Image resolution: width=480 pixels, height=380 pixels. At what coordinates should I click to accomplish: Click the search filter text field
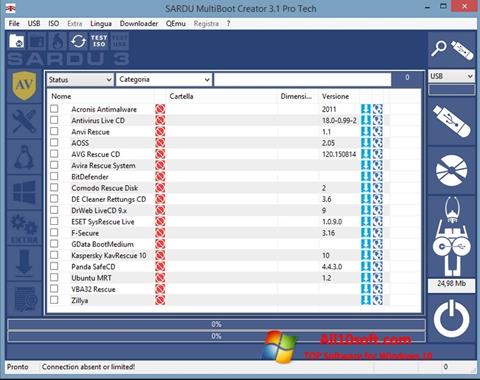tap(302, 80)
